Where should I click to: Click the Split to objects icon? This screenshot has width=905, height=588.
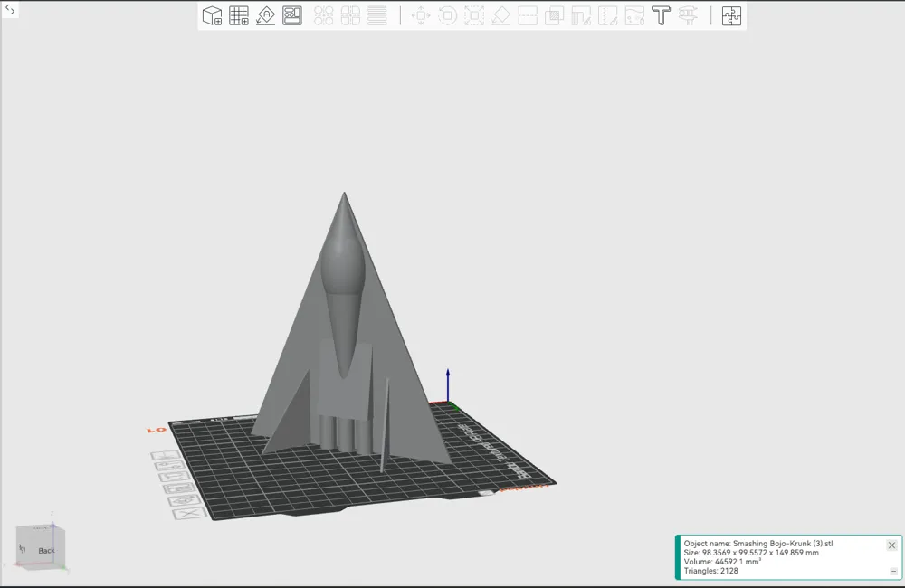[x=324, y=15]
